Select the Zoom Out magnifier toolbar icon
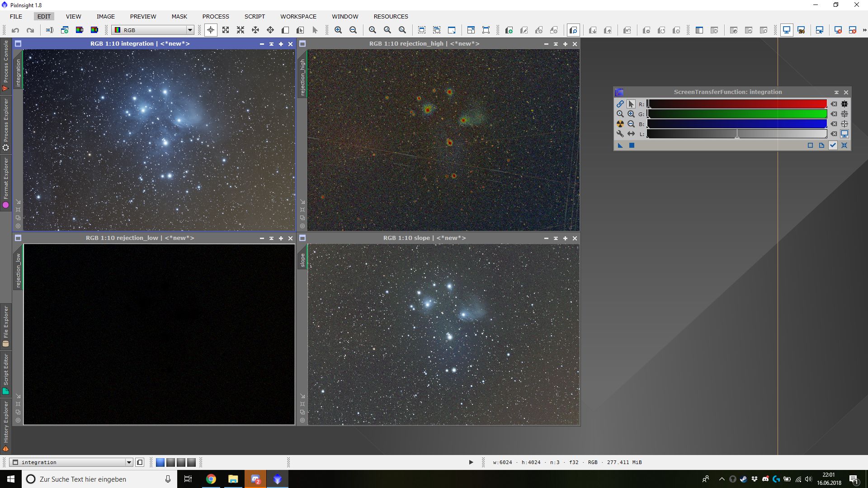868x488 pixels. click(x=353, y=30)
